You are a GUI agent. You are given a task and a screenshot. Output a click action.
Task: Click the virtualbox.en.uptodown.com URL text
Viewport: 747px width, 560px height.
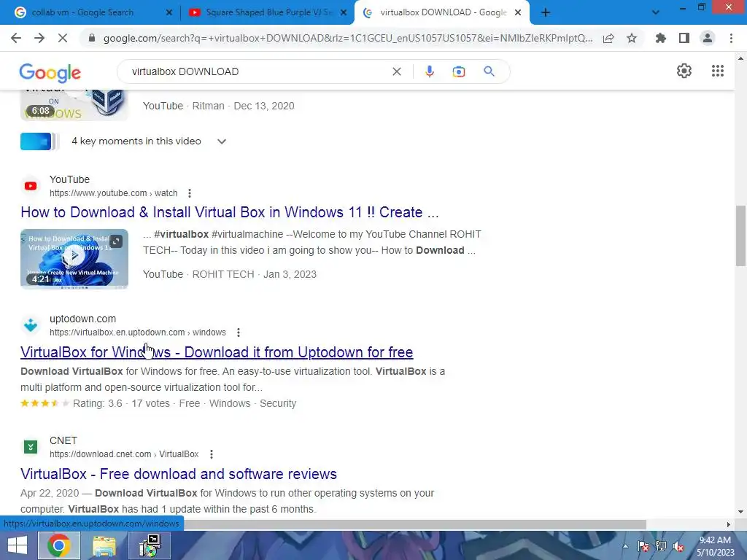pos(138,332)
